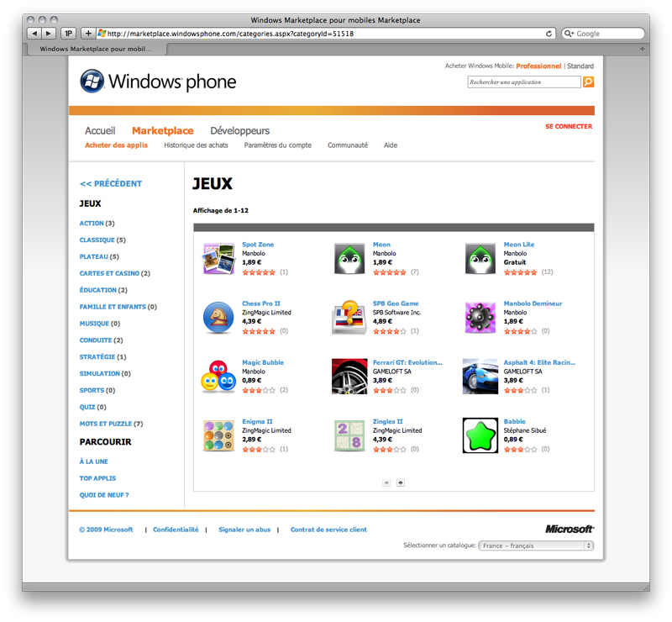Open the À LA UNE section
Screen dimensions: 672x622
click(94, 461)
